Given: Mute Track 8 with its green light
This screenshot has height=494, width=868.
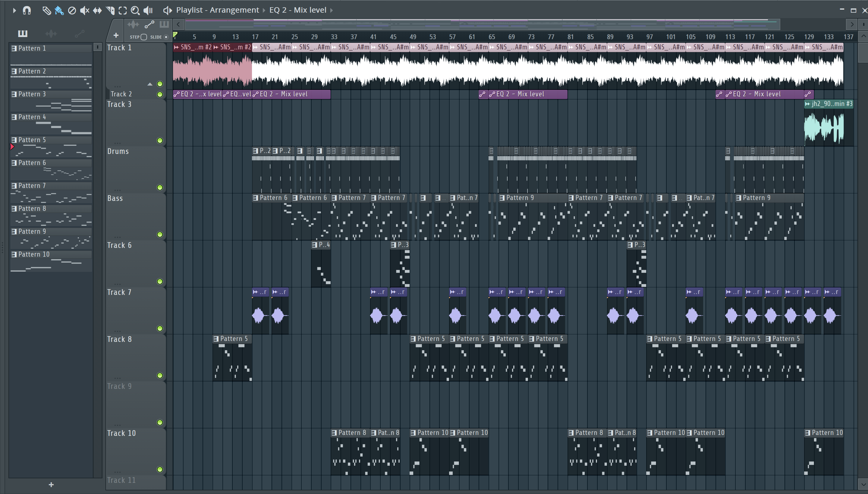Looking at the screenshot, I should coord(159,376).
